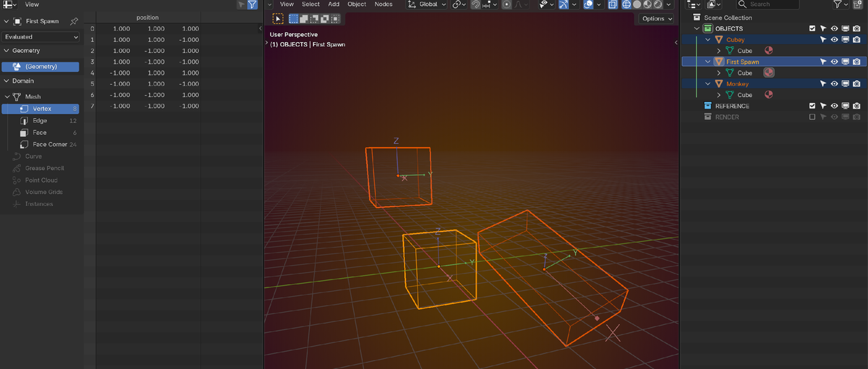This screenshot has height=369, width=868.
Task: Toggle X-ray view icon
Action: tap(612, 5)
